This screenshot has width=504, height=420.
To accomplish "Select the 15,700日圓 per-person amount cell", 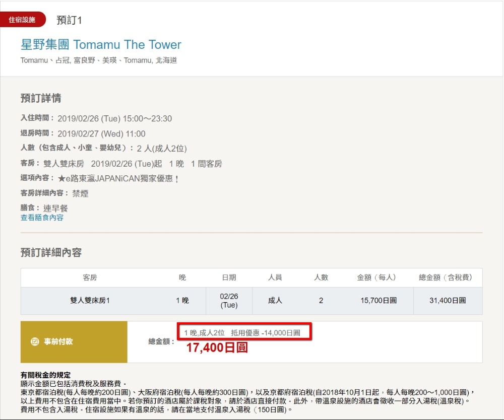I will click(379, 301).
